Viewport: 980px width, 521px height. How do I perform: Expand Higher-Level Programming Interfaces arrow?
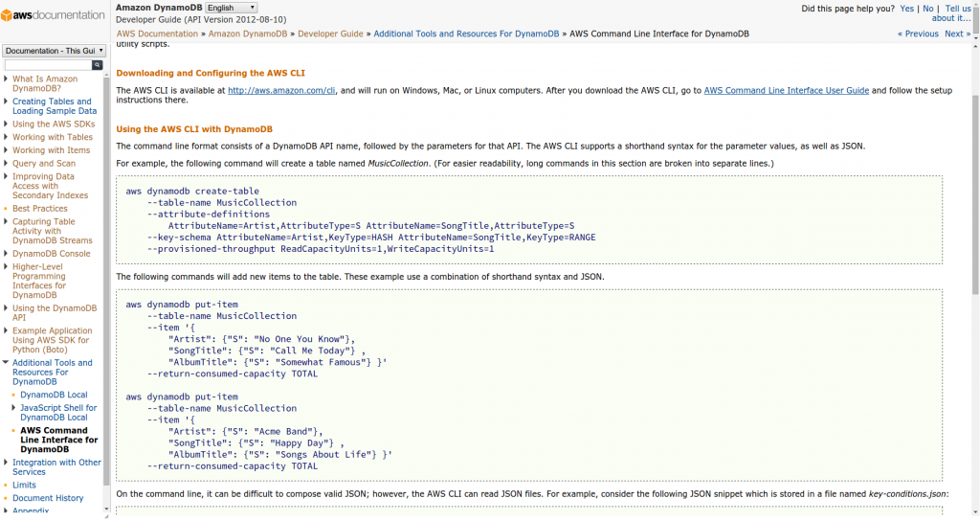pyautogui.click(x=6, y=266)
